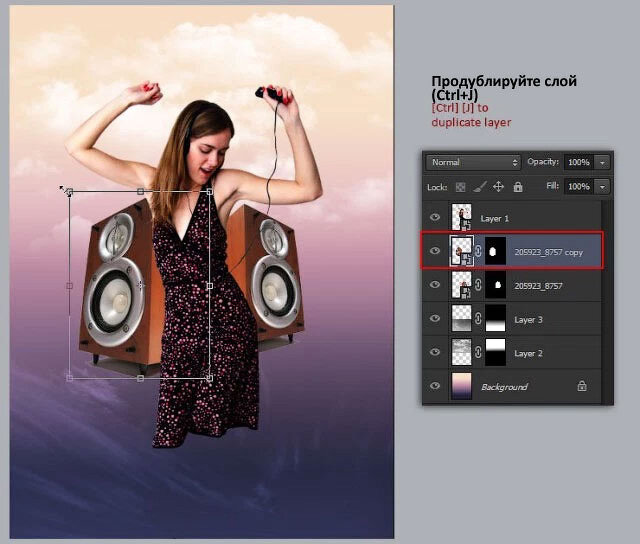
Task: Toggle visibility of 205923_8757 layer
Action: click(435, 284)
